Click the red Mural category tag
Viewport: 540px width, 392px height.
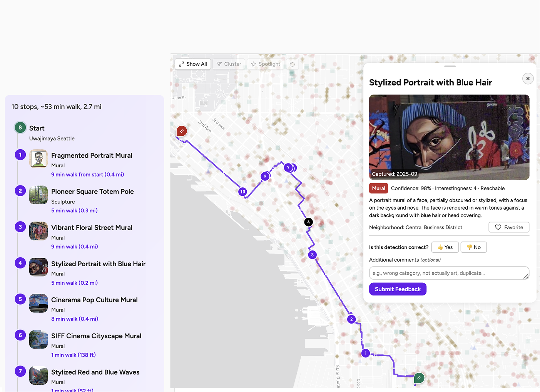click(378, 188)
